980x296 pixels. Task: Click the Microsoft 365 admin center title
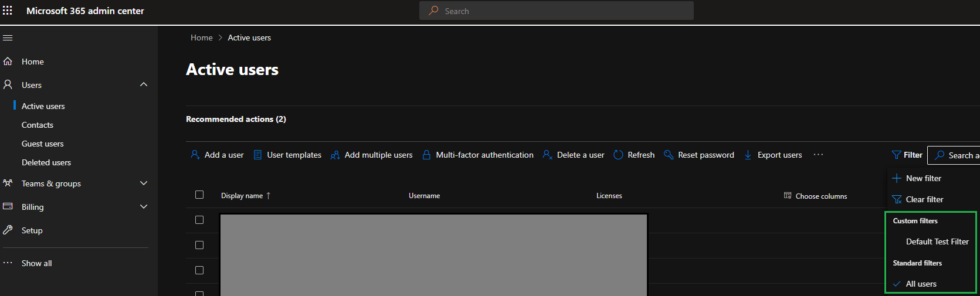85,11
